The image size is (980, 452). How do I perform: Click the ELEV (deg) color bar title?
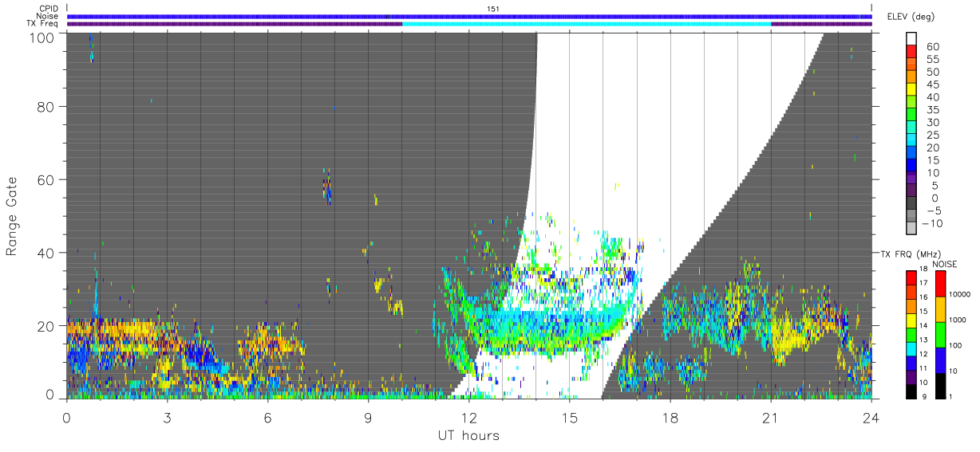coord(911,16)
